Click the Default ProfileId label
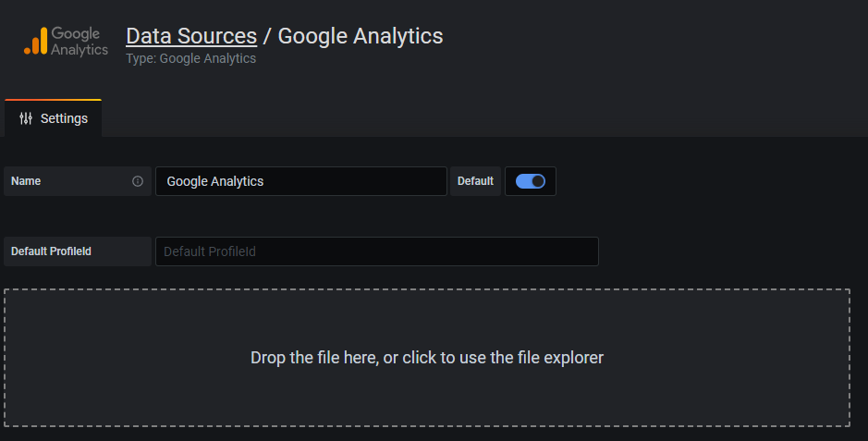This screenshot has height=441, width=868. [x=51, y=251]
